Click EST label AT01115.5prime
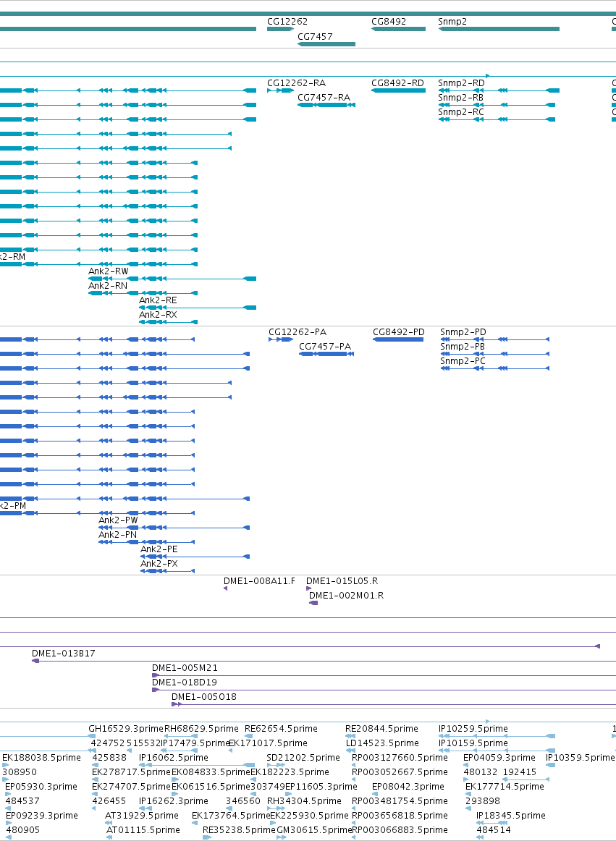 143,830
